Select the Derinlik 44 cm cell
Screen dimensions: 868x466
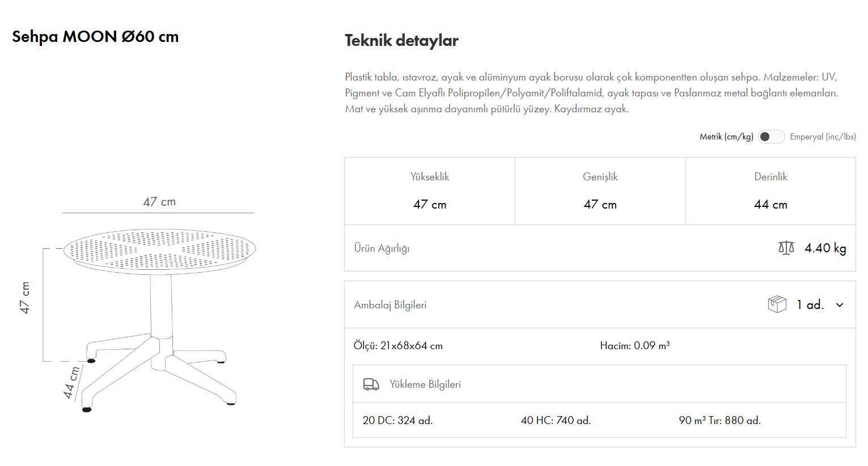tap(770, 191)
